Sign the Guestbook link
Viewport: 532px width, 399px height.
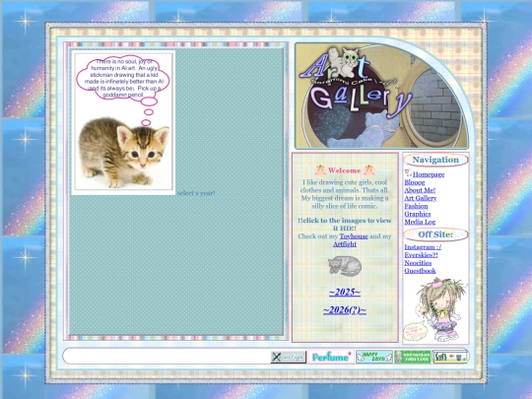tap(420, 271)
